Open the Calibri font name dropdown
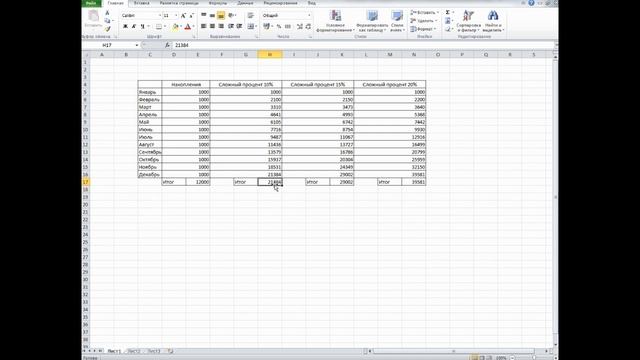The width and height of the screenshot is (640, 360). point(160,16)
